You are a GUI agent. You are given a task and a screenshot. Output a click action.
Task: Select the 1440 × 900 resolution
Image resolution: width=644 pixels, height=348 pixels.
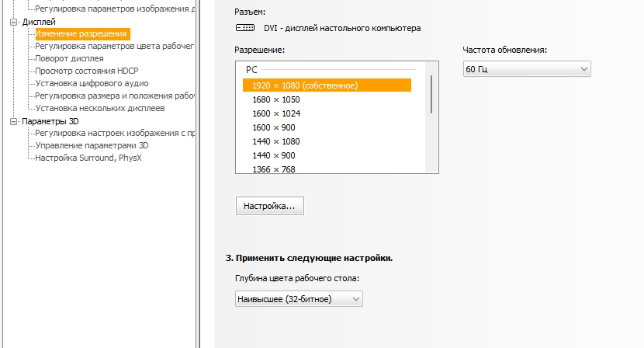click(272, 155)
